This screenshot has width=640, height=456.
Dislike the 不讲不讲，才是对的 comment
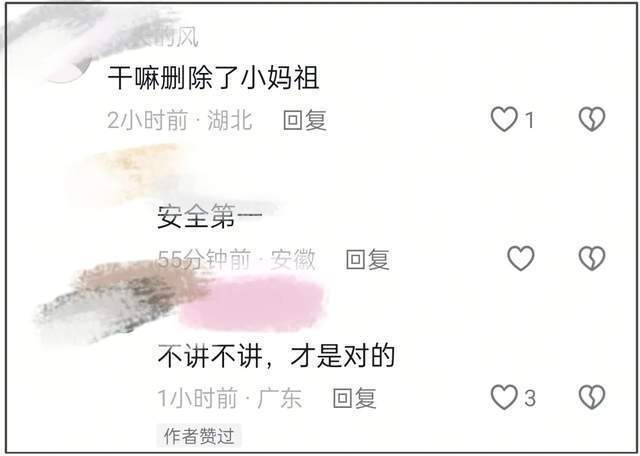[592, 397]
